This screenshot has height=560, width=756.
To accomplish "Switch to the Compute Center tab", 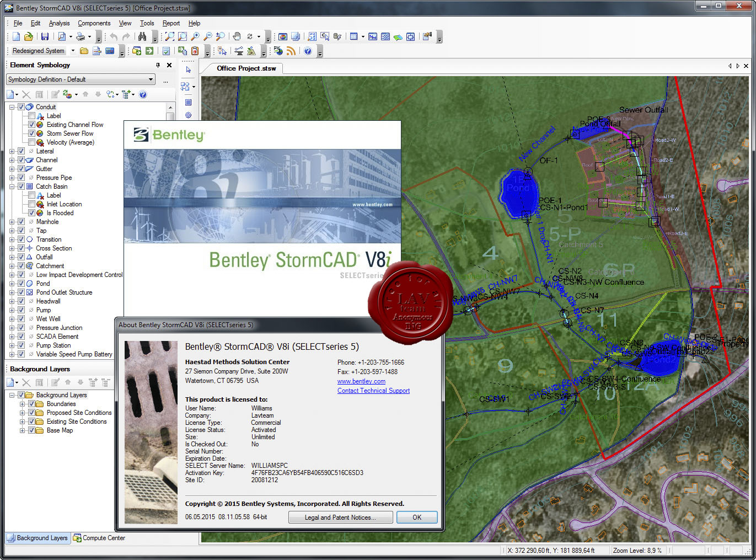I will [x=99, y=538].
